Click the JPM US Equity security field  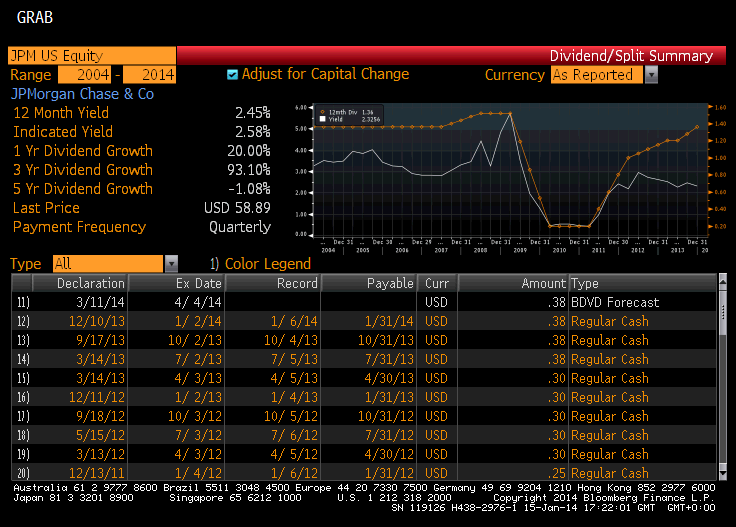92,56
